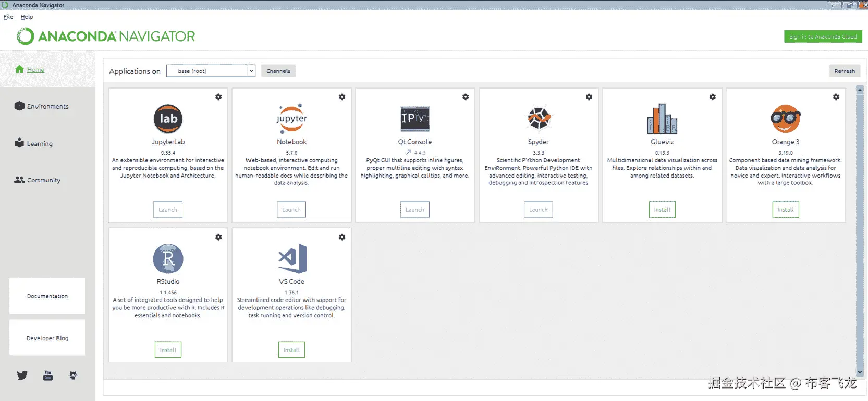Open Glueviz gear options menu
This screenshot has height=401, width=868.
[x=713, y=97]
